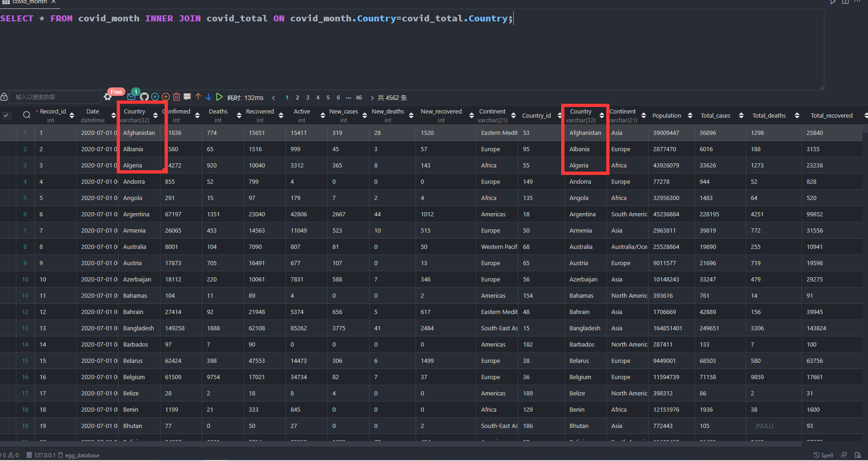Image resolution: width=868 pixels, height=461 pixels.
Task: Toggle sort arrows on first Continent column
Action: (x=513, y=115)
